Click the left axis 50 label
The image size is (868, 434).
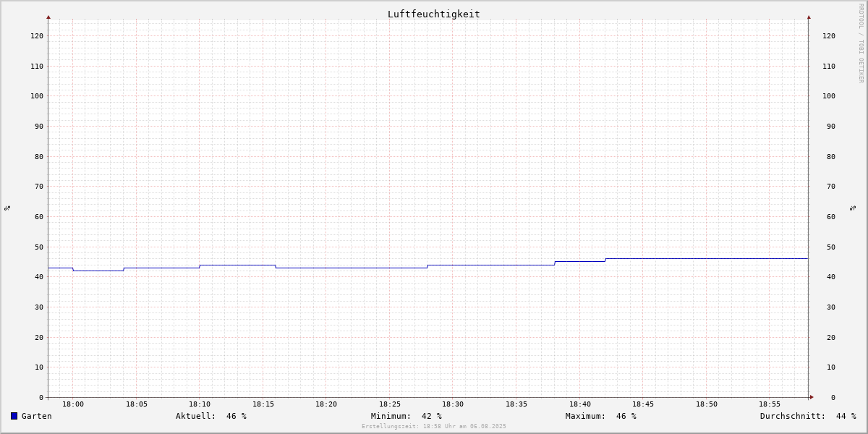(39, 247)
